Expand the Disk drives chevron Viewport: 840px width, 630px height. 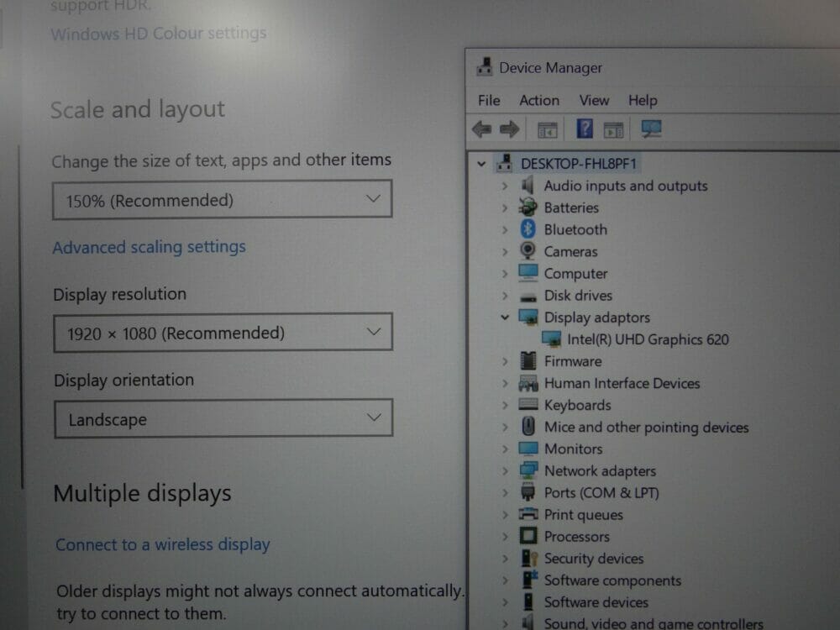[x=504, y=296]
